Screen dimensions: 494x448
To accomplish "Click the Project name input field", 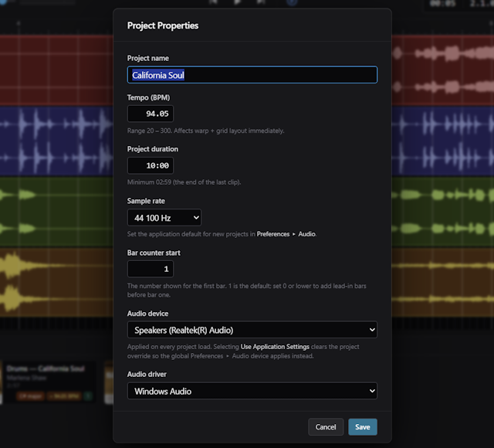I will coord(252,75).
